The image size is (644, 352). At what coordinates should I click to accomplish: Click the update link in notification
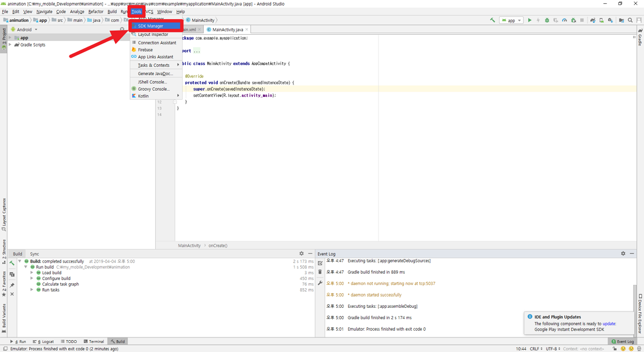(x=609, y=323)
